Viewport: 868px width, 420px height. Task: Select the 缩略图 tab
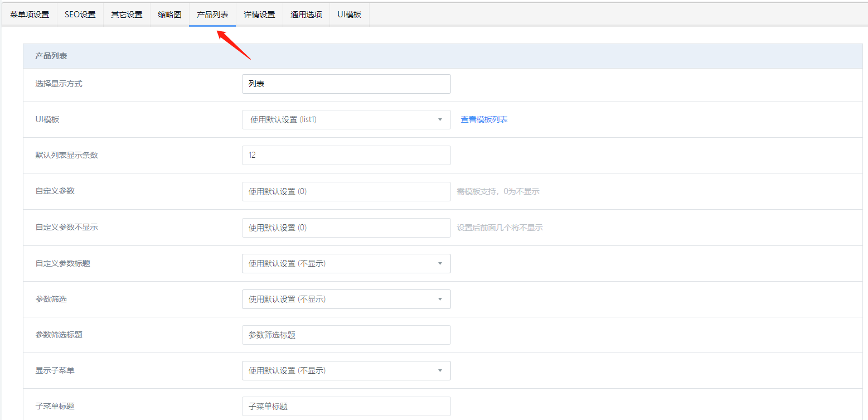pyautogui.click(x=169, y=15)
